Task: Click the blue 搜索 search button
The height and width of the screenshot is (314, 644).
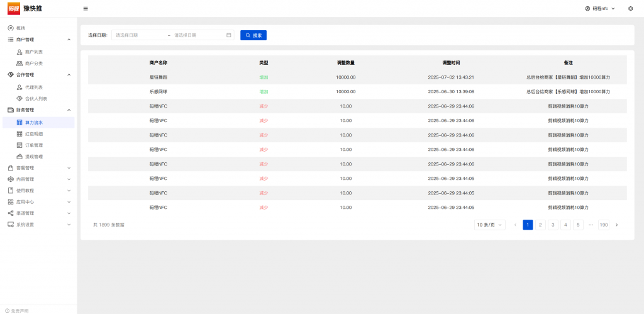Action: pyautogui.click(x=253, y=35)
